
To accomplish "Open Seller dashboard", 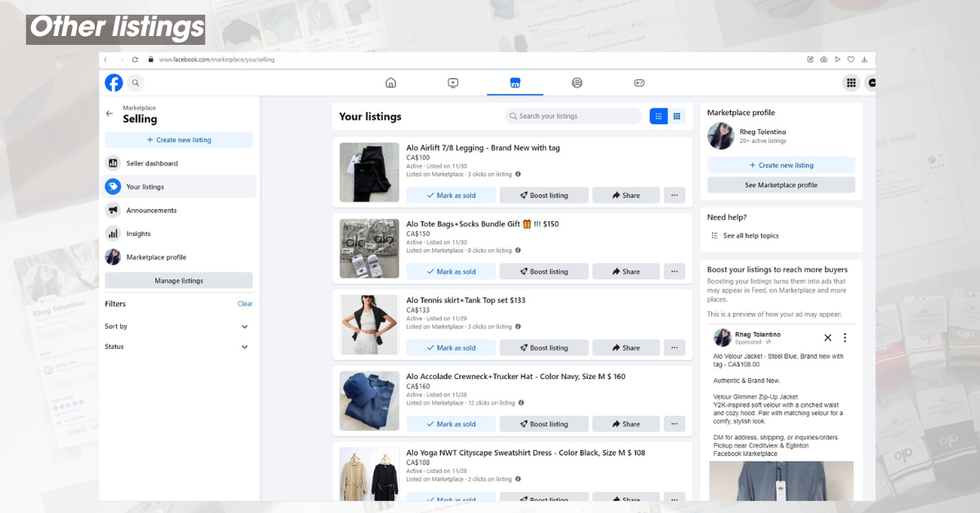I will coord(180,163).
